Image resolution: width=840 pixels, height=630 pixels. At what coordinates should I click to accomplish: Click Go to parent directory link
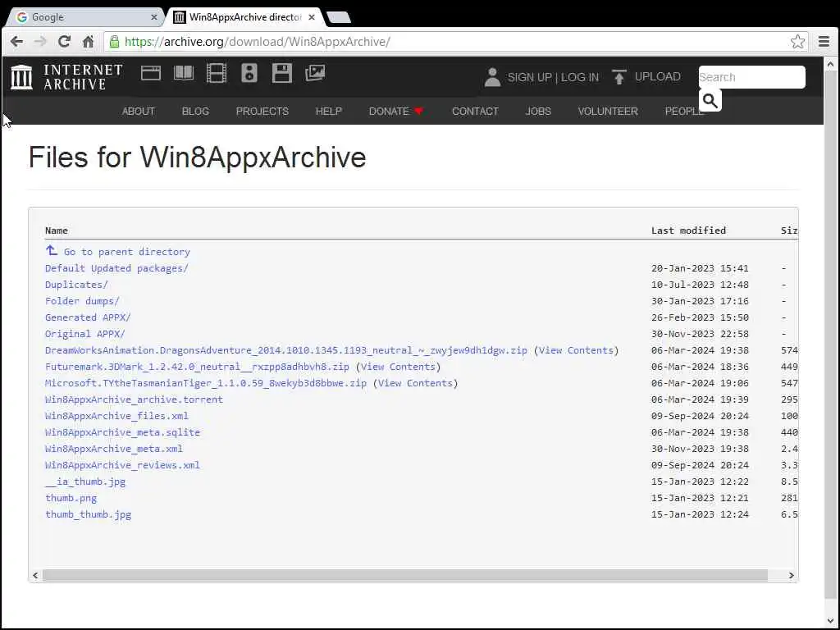pyautogui.click(x=127, y=252)
